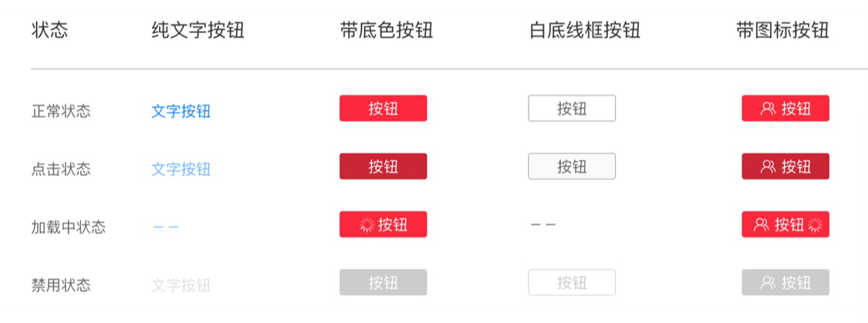Click the normal-state blue 文字按钮 text link
This screenshot has height=323, width=868.
pyautogui.click(x=181, y=111)
